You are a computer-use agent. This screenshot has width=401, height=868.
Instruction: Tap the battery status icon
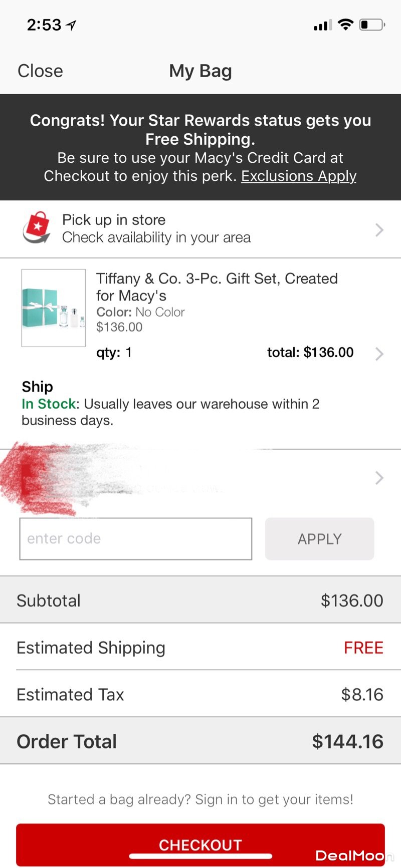[x=371, y=25]
